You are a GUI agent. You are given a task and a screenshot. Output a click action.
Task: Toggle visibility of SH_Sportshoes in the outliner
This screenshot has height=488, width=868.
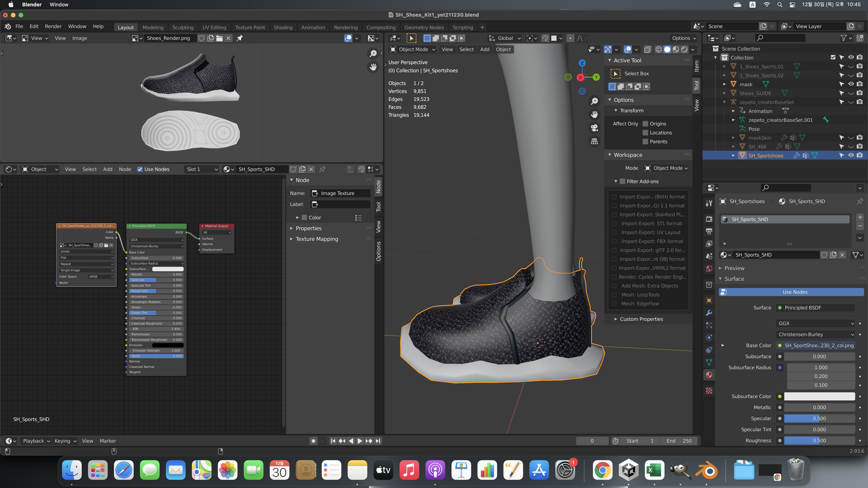tap(851, 155)
